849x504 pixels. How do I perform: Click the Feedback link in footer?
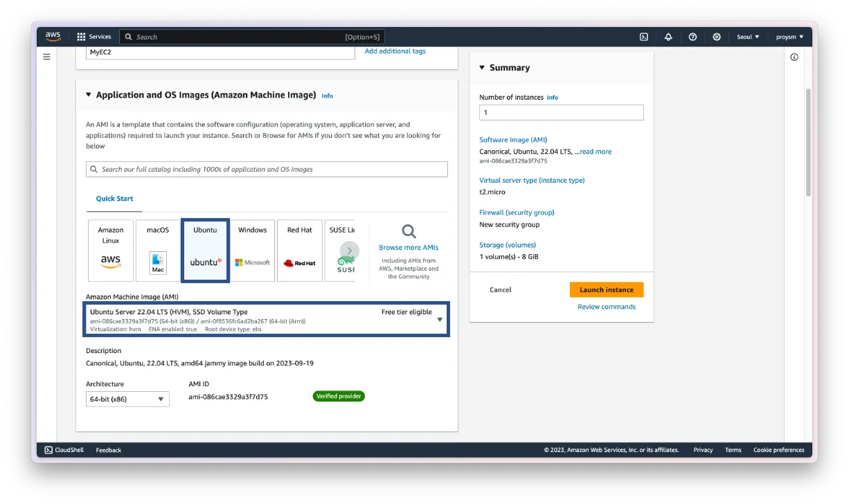(109, 450)
